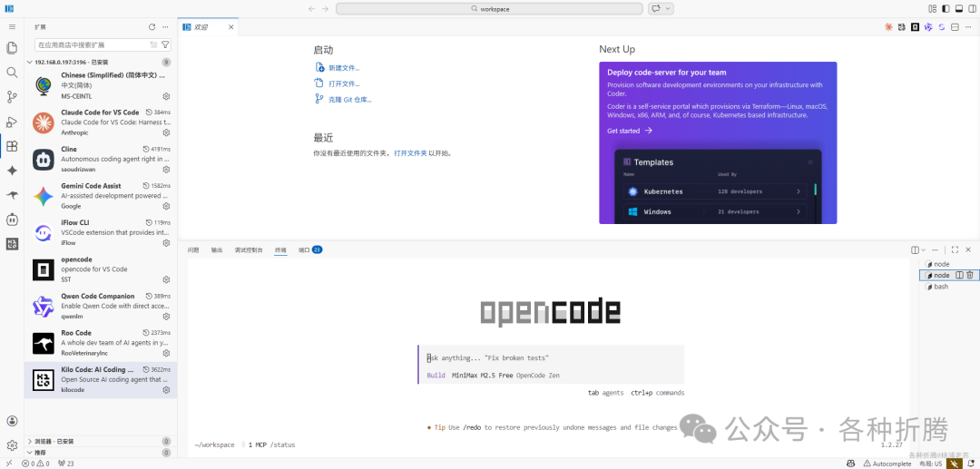Viewport: 980px width, 469px height.
Task: Maximize the terminal panel size
Action: (x=955, y=249)
